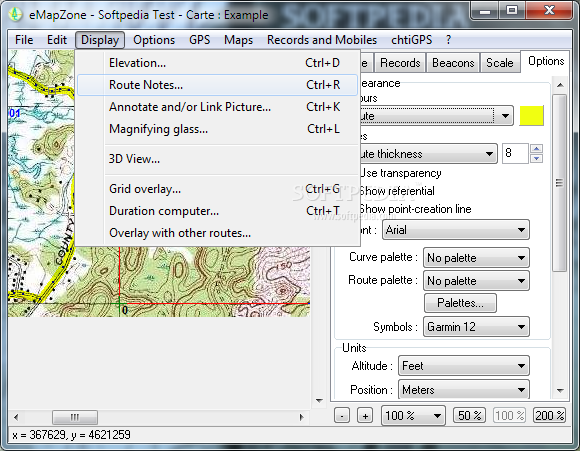580x451 pixels.
Task: Click the map vertical scroll-down arrow
Action: click(319, 400)
